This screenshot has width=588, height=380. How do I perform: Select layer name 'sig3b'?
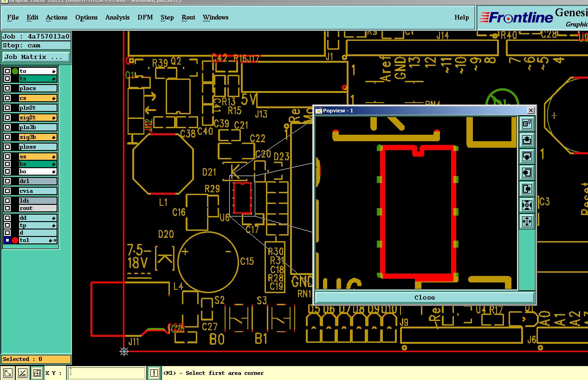pyautogui.click(x=38, y=137)
